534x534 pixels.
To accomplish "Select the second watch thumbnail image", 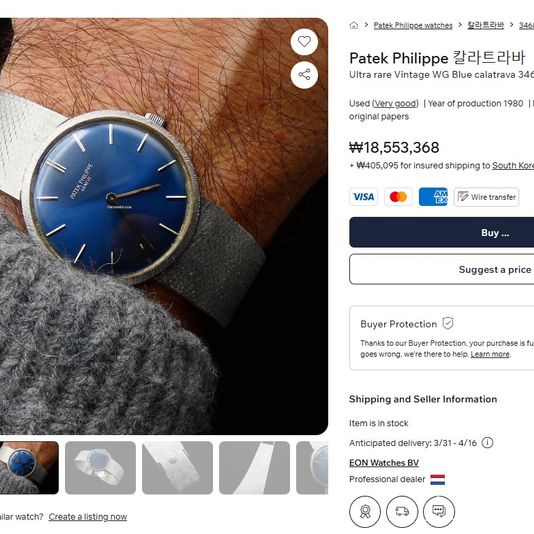I will (100, 468).
